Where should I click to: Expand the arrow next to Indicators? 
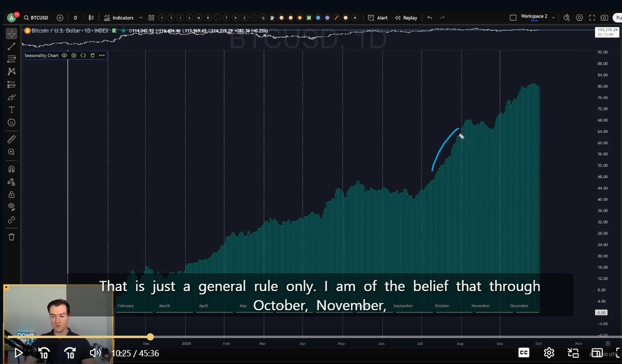[x=141, y=18]
